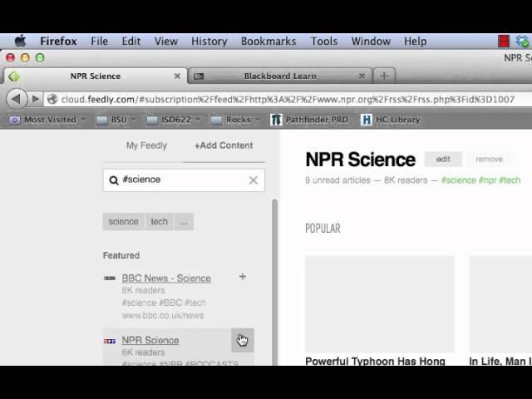Click the site identity globe icon

[52, 100]
